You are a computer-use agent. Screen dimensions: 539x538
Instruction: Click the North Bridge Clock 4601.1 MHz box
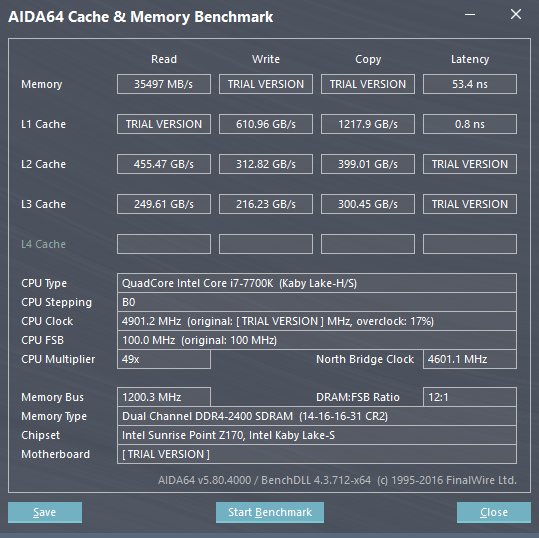click(470, 359)
